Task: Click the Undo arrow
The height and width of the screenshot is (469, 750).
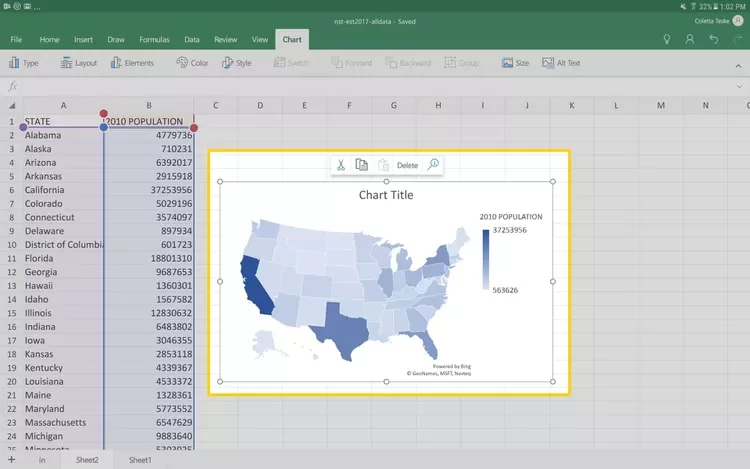Action: click(713, 39)
